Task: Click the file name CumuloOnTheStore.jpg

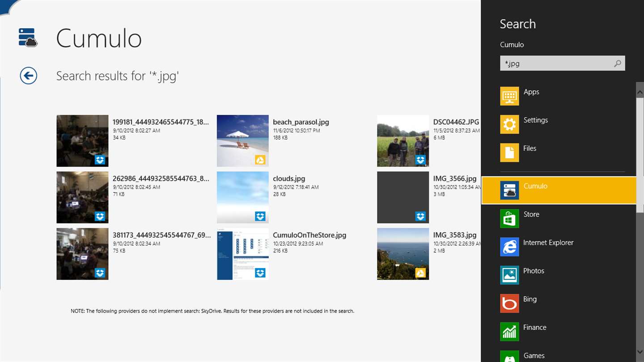Action: click(309, 235)
